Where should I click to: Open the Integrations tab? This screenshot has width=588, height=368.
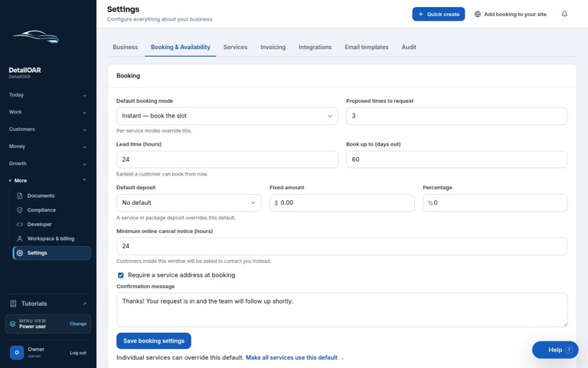click(x=315, y=48)
